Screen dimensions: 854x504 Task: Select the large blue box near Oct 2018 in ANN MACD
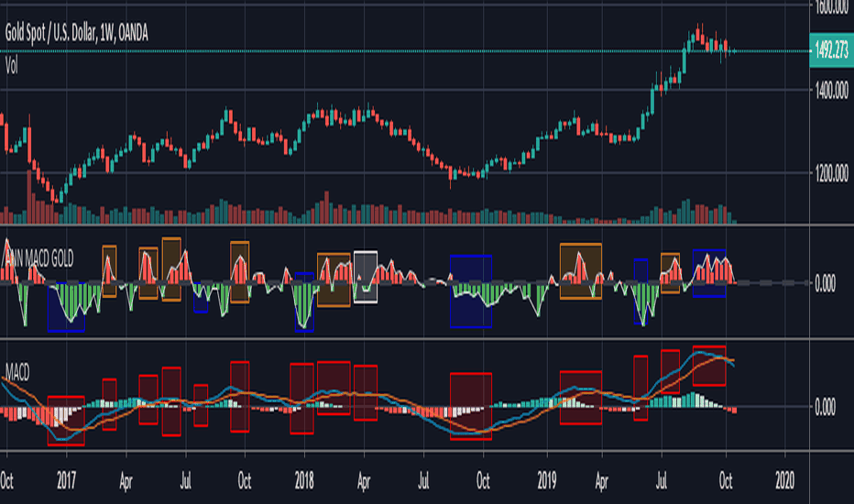point(471,291)
